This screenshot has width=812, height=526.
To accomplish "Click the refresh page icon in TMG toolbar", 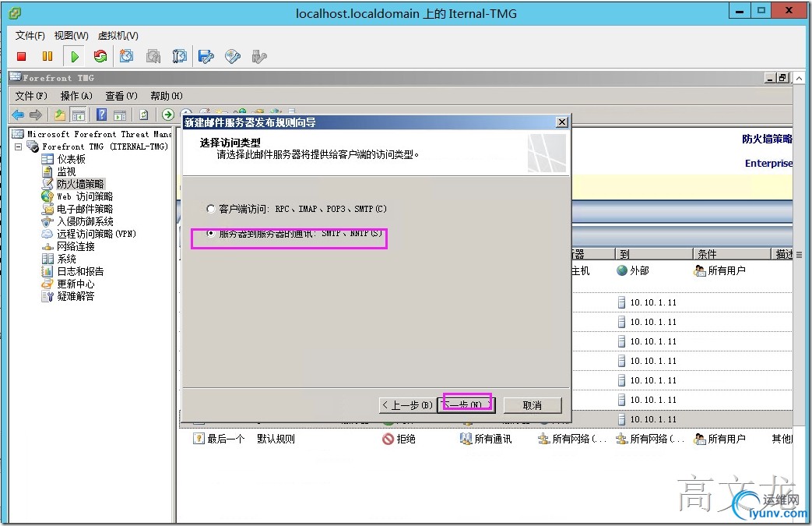I will click(x=144, y=115).
